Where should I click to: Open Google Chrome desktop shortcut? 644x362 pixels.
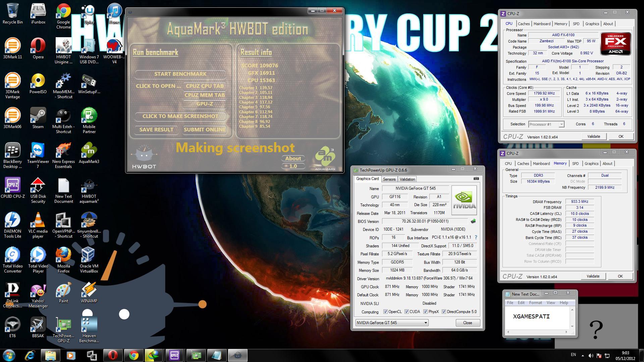click(x=63, y=16)
